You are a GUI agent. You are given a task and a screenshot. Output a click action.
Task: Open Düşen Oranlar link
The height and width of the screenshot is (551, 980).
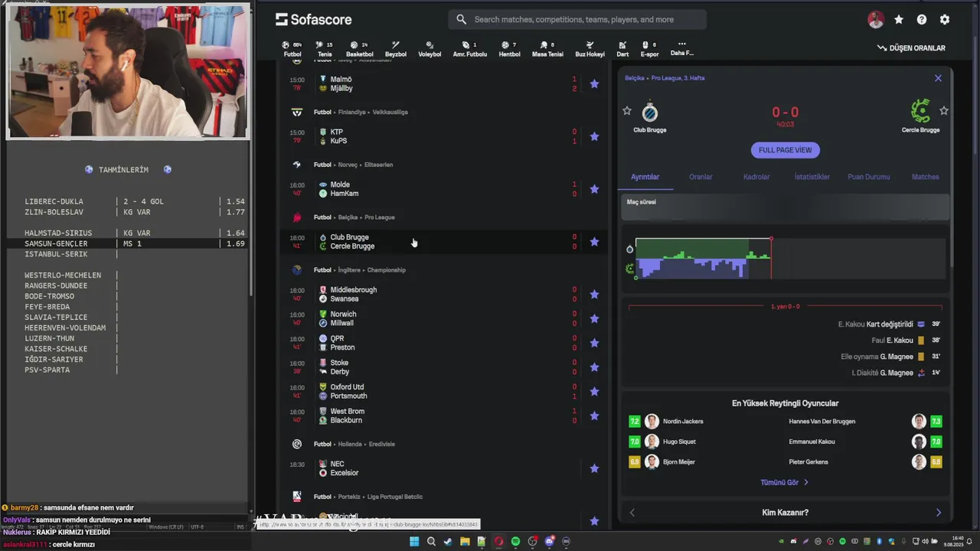[911, 48]
